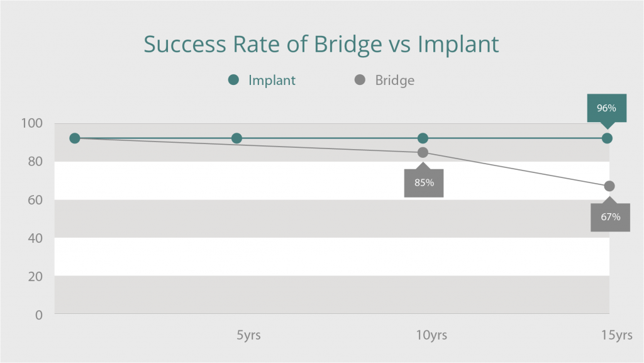This screenshot has width=644, height=363.
Task: Click the 5yrs axis label
Action: pyautogui.click(x=248, y=335)
